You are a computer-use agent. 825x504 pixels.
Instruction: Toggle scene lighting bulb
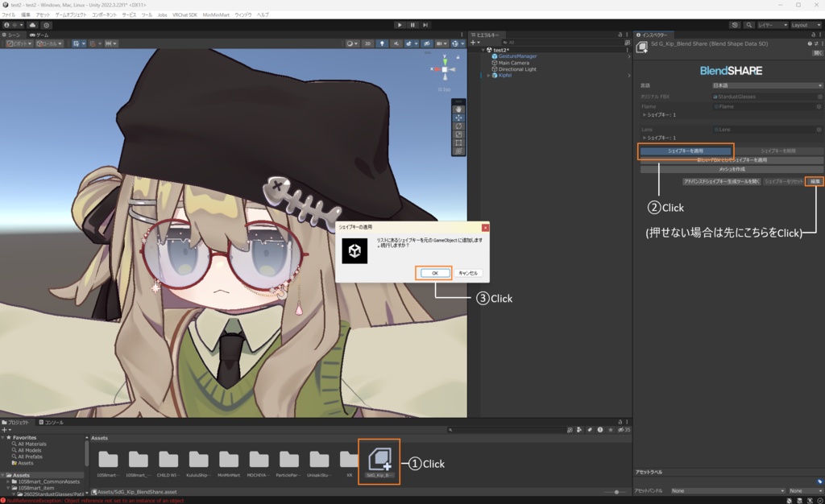tap(382, 43)
